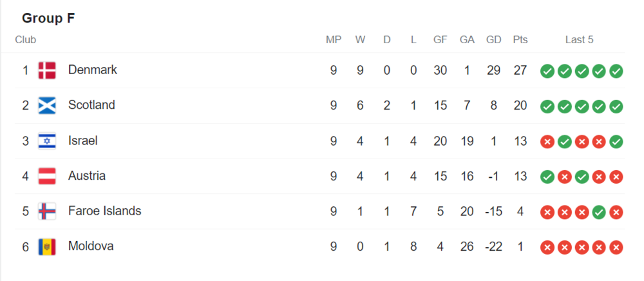Image resolution: width=644 pixels, height=281 pixels.
Task: Click the GD column header
Action: tap(493, 40)
